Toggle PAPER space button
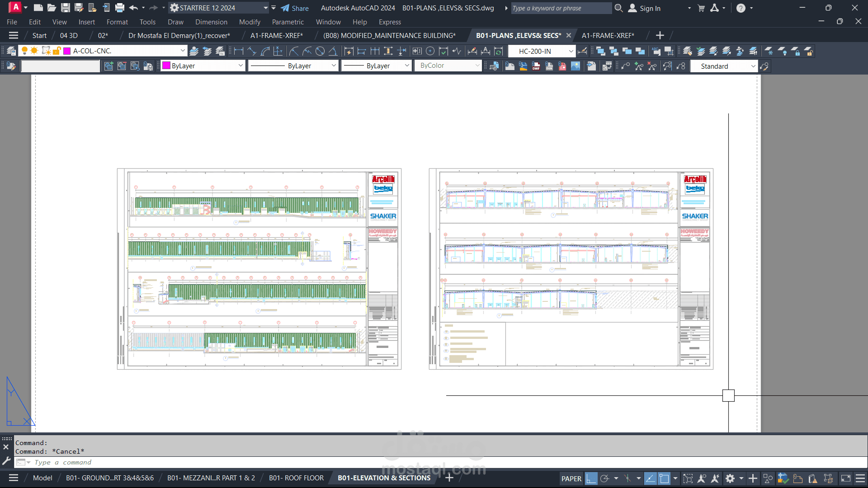This screenshot has width=868, height=488. tap(571, 479)
